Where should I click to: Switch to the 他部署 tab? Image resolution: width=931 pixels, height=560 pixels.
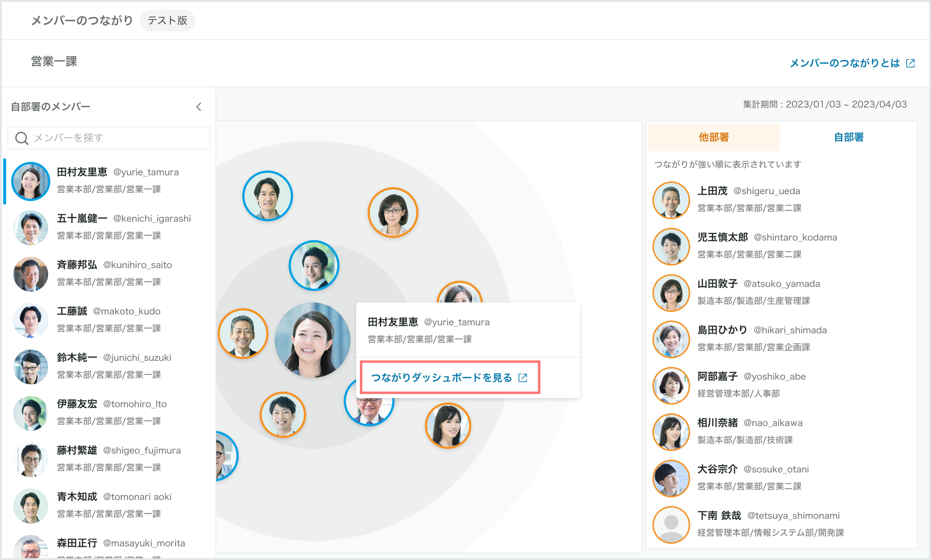click(x=714, y=137)
